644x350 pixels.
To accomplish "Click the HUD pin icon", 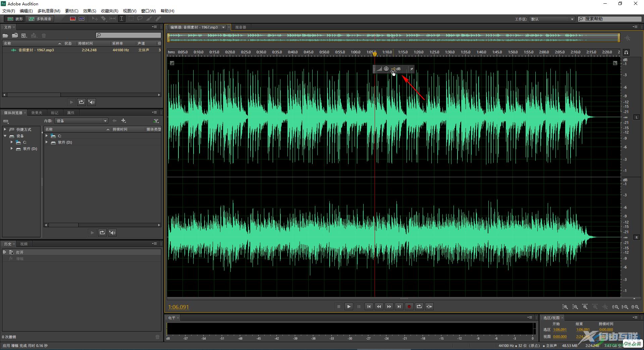I will coord(411,69).
